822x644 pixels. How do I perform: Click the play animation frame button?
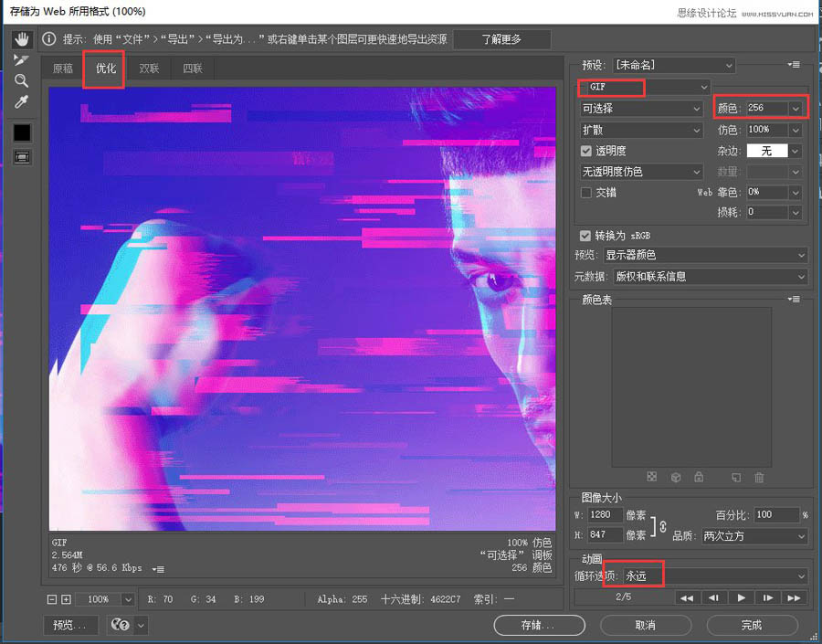(741, 597)
